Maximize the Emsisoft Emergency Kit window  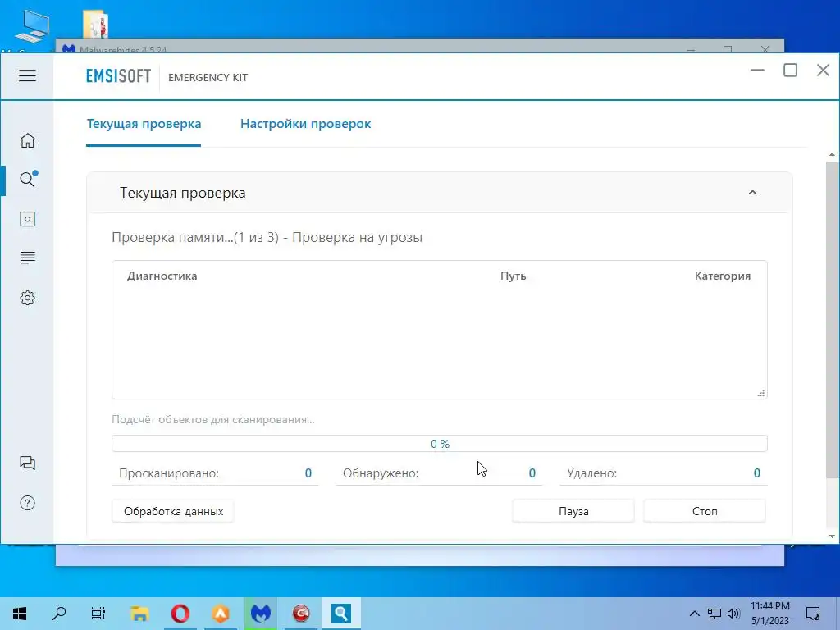[x=790, y=71]
